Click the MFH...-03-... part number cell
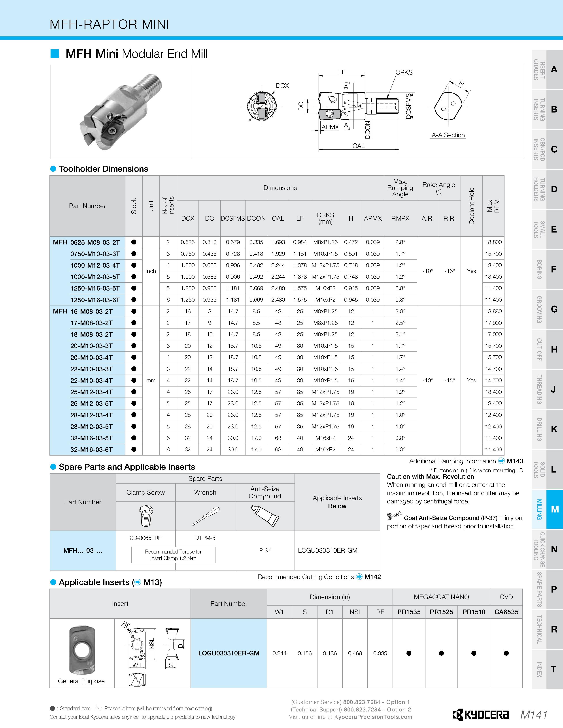563x728 pixels. [83, 550]
